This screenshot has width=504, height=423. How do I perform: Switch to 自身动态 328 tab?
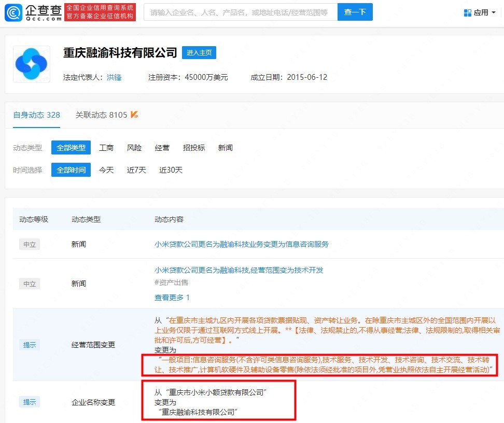pyautogui.click(x=36, y=115)
